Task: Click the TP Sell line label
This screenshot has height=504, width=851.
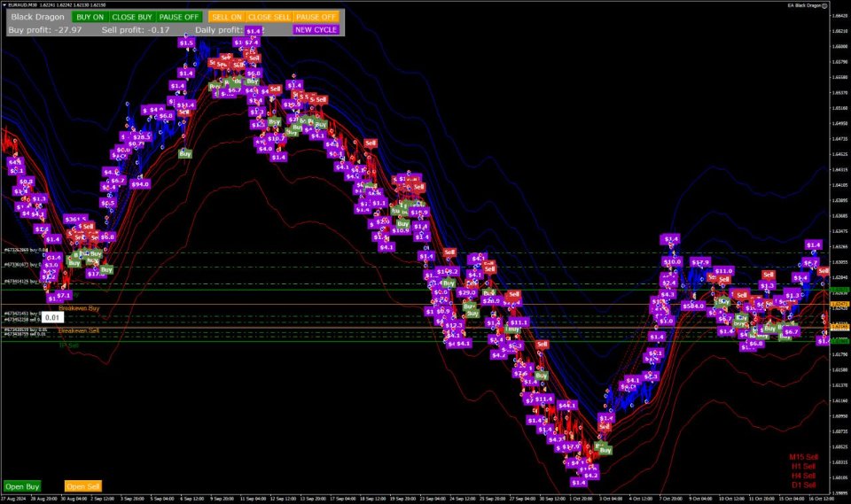Action: [69, 345]
